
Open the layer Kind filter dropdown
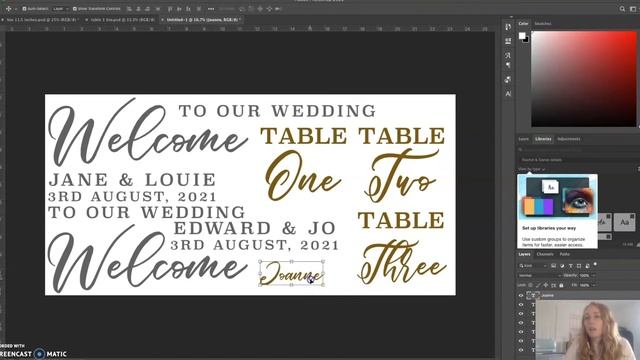533,266
